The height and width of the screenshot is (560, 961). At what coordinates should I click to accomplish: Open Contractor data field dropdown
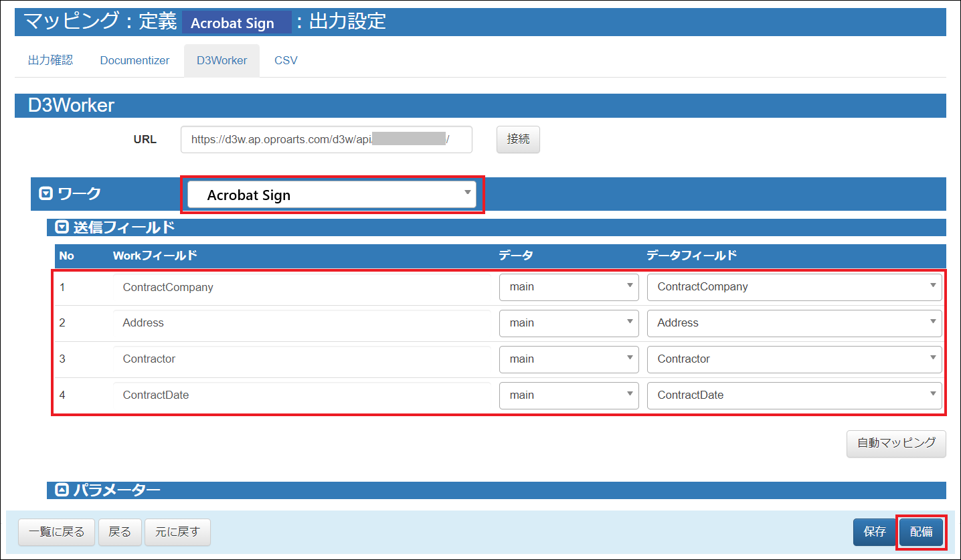click(794, 359)
